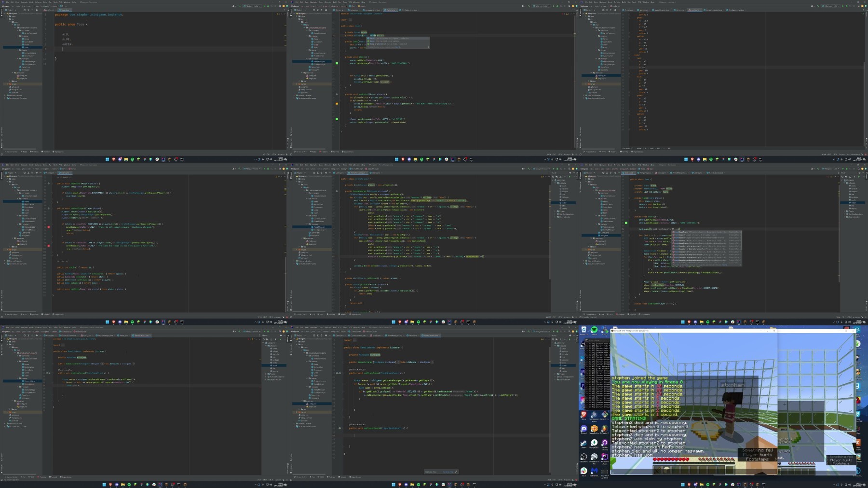Open Spotify desktop icon in Minecraft screenshot

coord(594,331)
